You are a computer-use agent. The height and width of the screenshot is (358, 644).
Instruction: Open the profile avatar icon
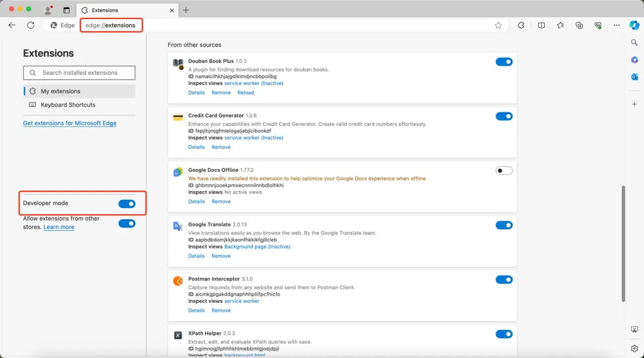[48, 10]
